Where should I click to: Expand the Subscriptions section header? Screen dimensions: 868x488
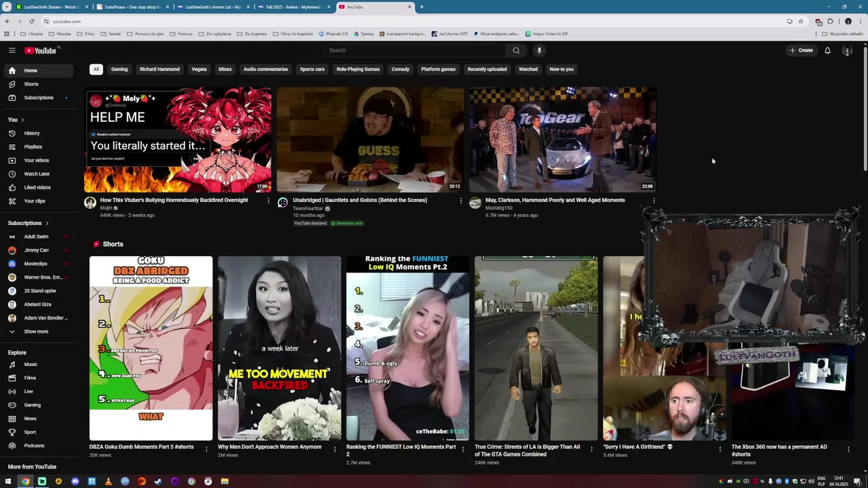click(x=28, y=223)
